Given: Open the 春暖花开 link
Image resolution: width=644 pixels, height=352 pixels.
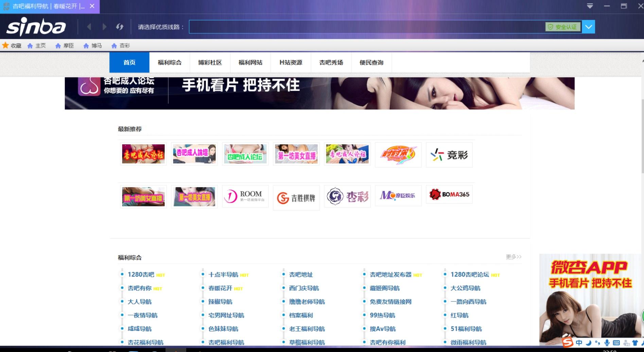Looking at the screenshot, I should coord(223,288).
